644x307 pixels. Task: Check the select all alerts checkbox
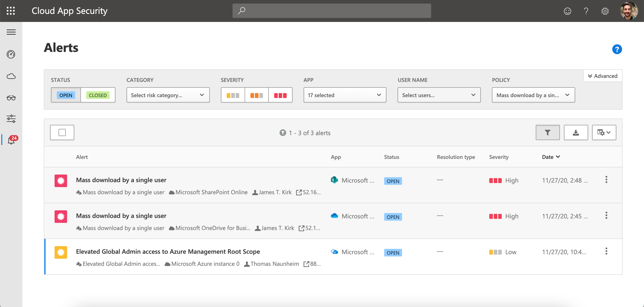pyautogui.click(x=62, y=132)
